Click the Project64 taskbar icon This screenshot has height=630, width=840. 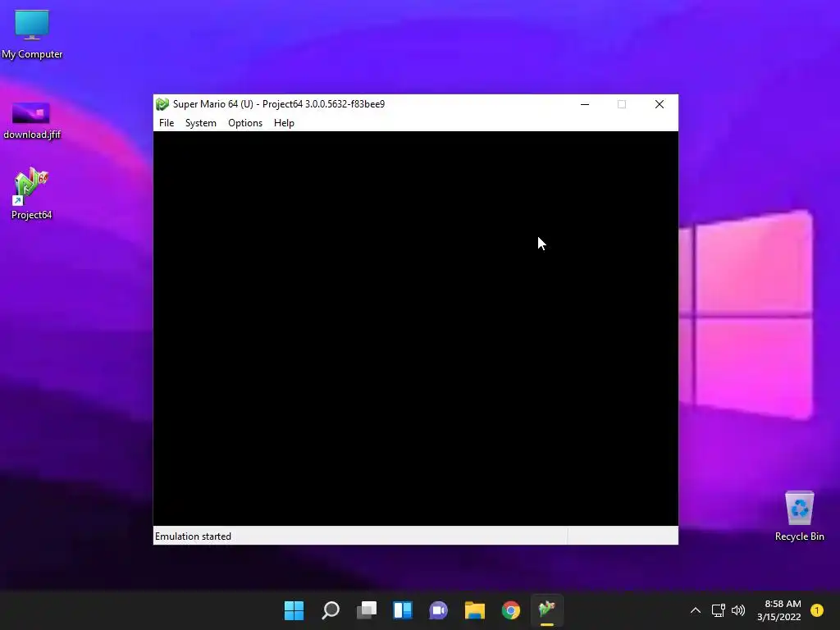pyautogui.click(x=547, y=610)
